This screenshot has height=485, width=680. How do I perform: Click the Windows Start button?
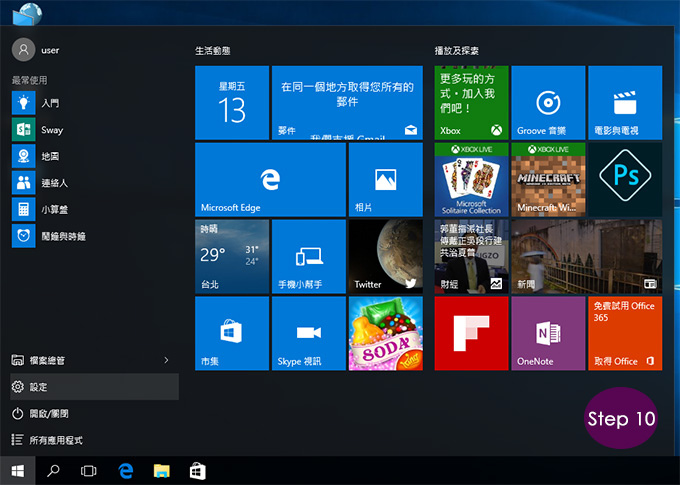click(x=17, y=471)
